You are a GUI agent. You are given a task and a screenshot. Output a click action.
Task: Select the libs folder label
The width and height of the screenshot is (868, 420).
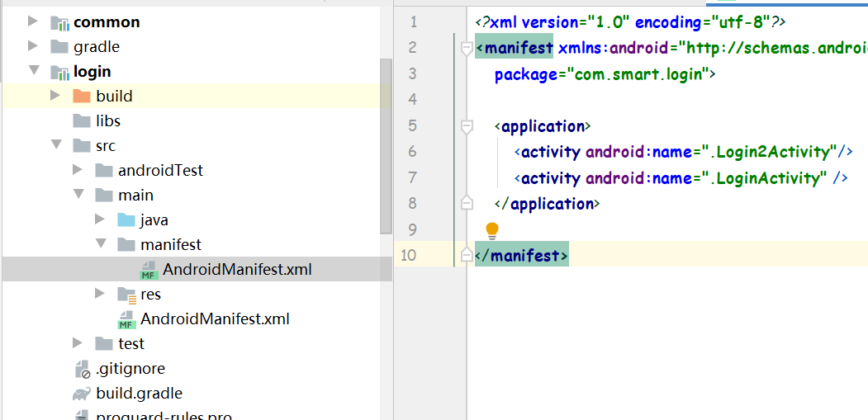(x=108, y=120)
